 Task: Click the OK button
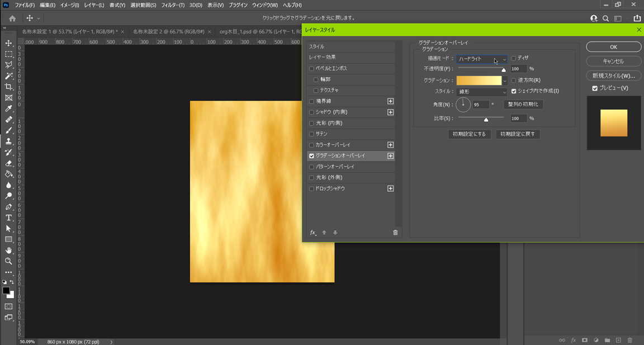coord(613,47)
